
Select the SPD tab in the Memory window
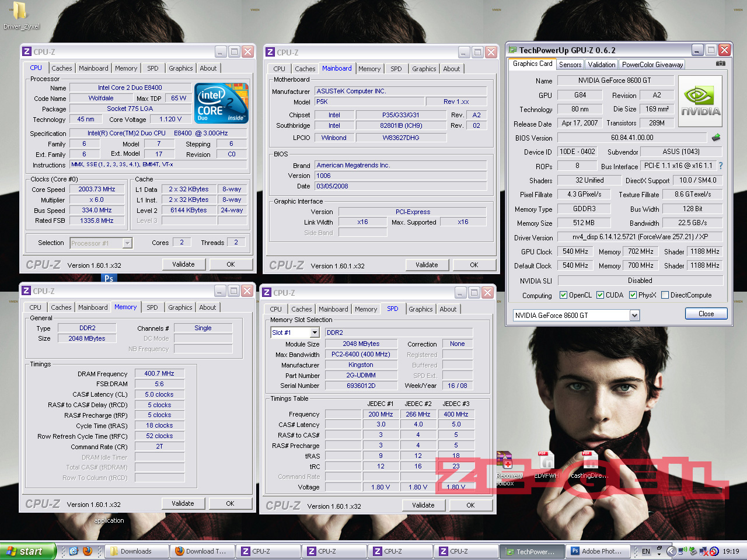coord(152,307)
